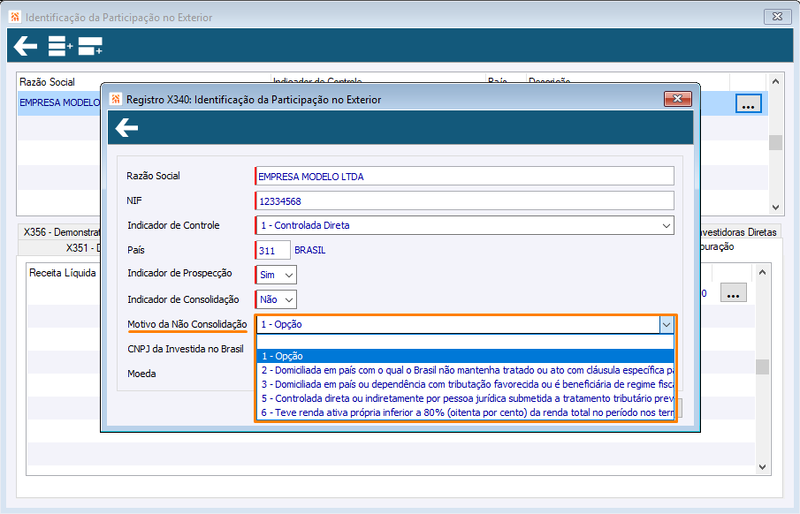
Task: Edit the NIF field containing 12334568
Action: [464, 201]
